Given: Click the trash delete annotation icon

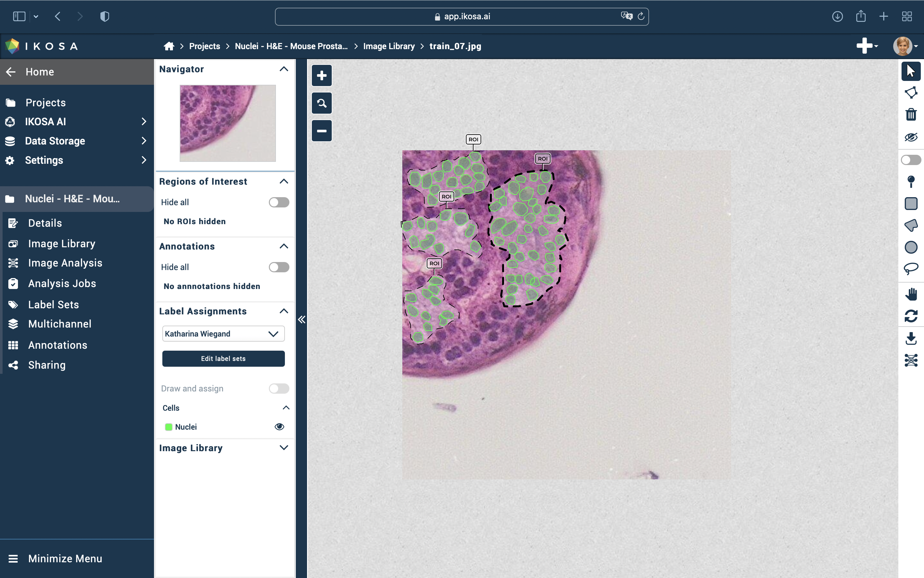Looking at the screenshot, I should [x=911, y=115].
